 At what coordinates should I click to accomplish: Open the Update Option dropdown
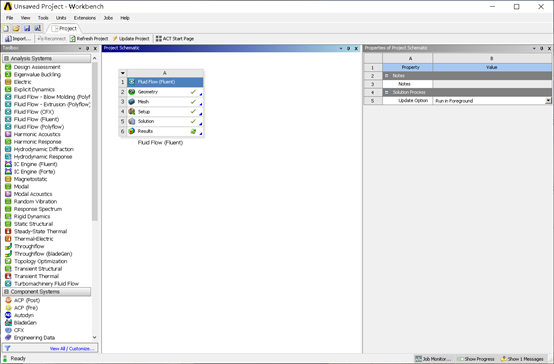pyautogui.click(x=548, y=101)
